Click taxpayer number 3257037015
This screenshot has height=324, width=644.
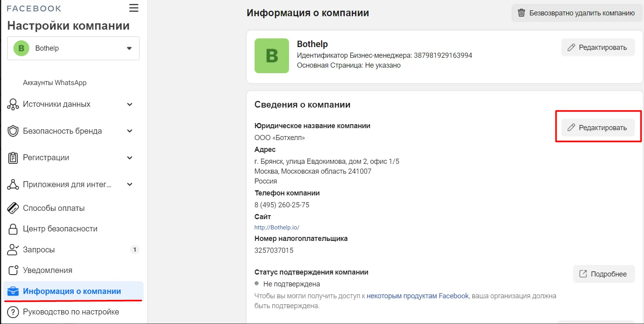click(274, 250)
